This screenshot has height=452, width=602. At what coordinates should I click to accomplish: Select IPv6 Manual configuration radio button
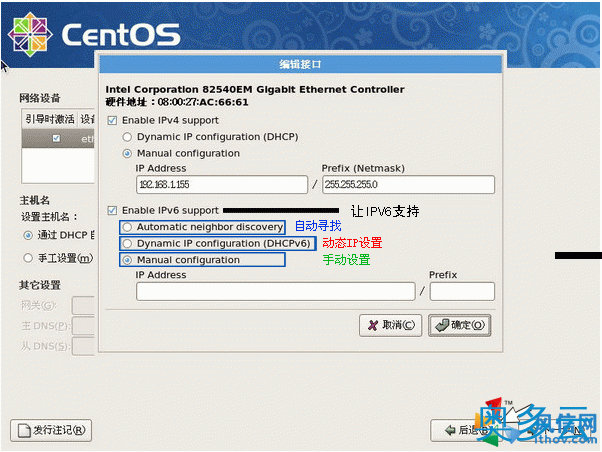click(x=127, y=260)
